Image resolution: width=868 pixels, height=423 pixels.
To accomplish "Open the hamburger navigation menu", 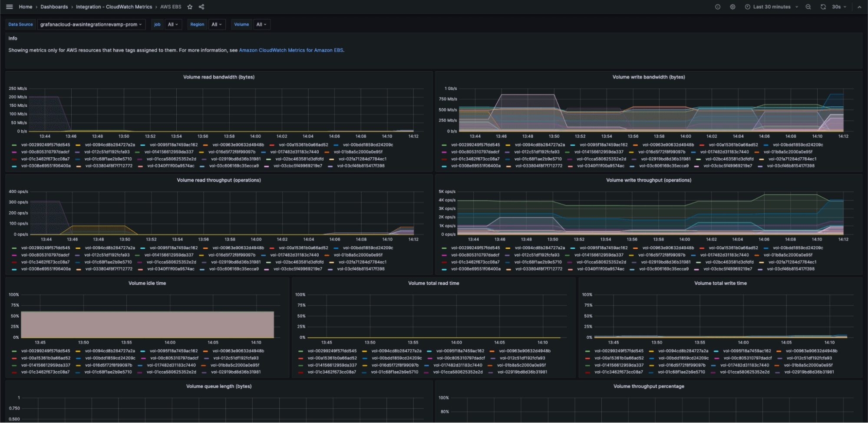I will [x=10, y=7].
